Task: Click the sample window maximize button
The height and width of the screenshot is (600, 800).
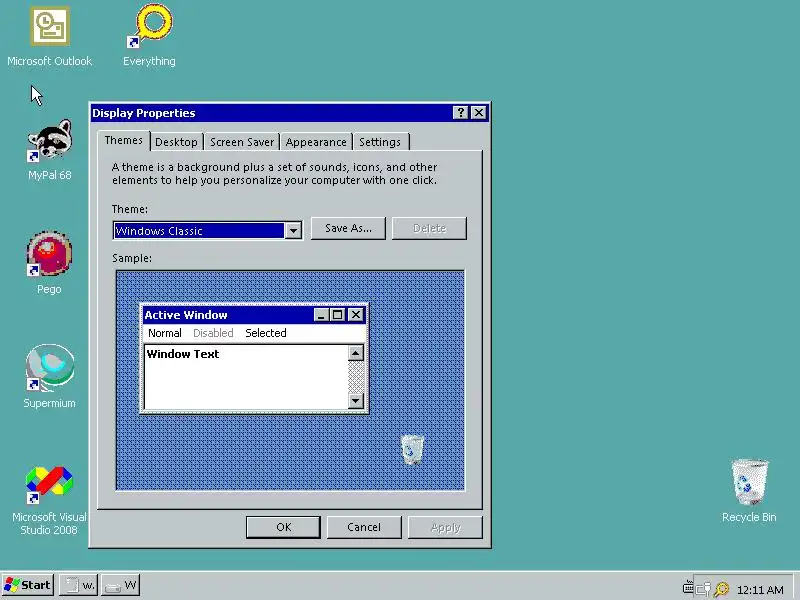Action: (x=337, y=315)
